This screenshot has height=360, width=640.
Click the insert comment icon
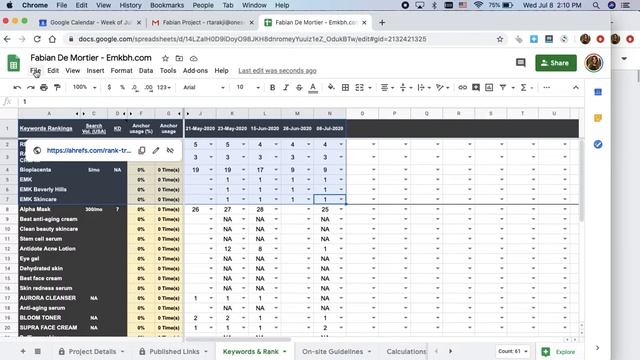point(476,87)
